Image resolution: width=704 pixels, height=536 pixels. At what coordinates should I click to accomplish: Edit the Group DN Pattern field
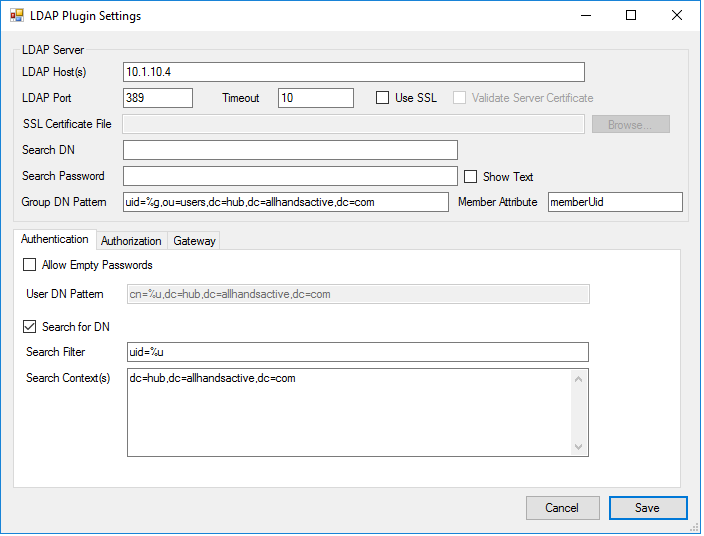286,202
